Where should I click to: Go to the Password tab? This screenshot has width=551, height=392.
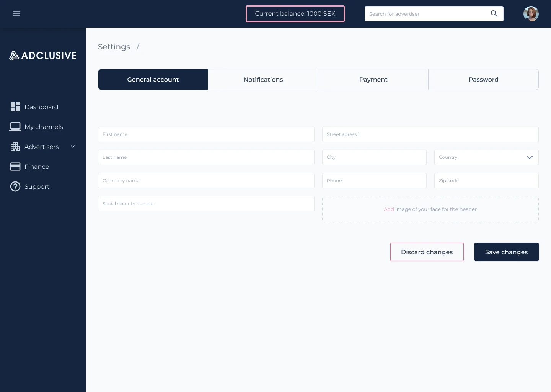coord(484,80)
